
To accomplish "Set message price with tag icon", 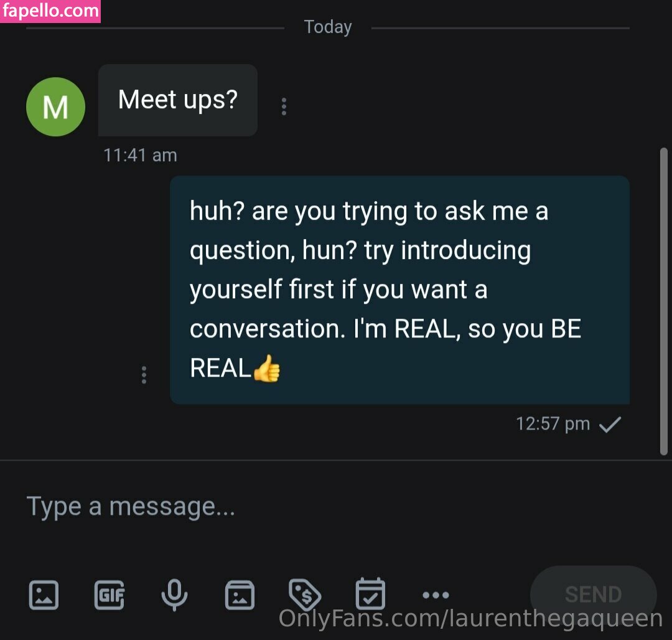I will click(305, 595).
